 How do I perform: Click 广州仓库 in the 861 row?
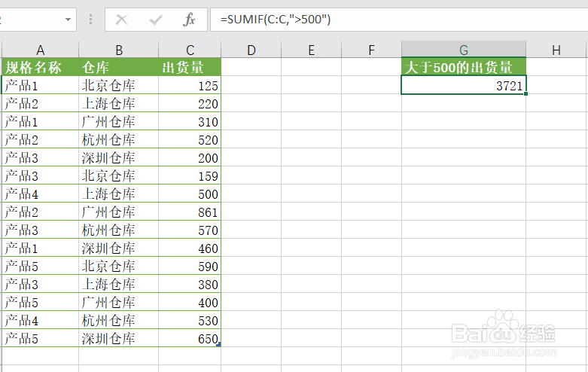coord(108,212)
